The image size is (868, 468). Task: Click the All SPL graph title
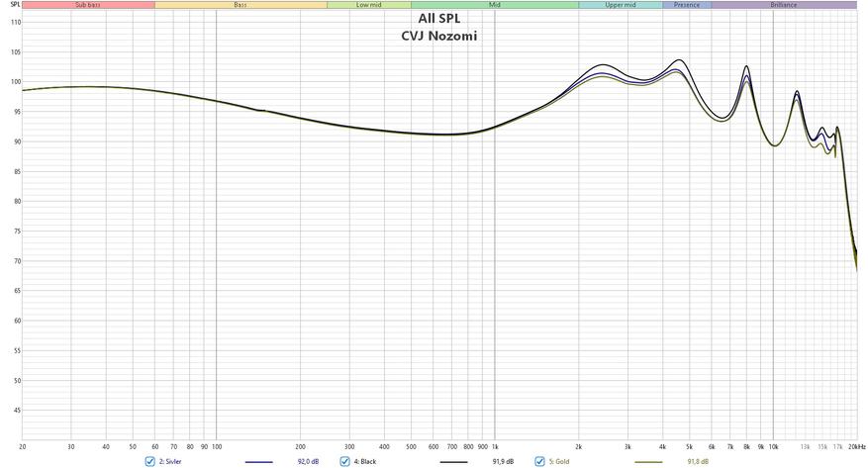point(439,18)
